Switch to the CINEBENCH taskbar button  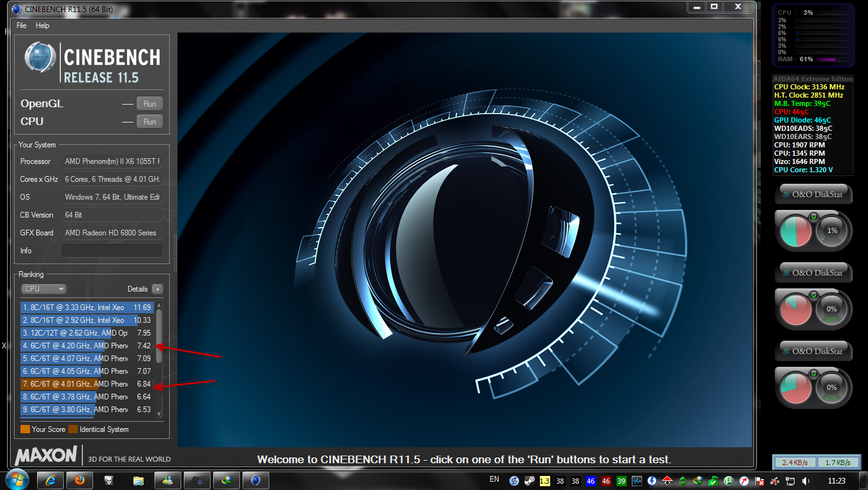coord(256,480)
